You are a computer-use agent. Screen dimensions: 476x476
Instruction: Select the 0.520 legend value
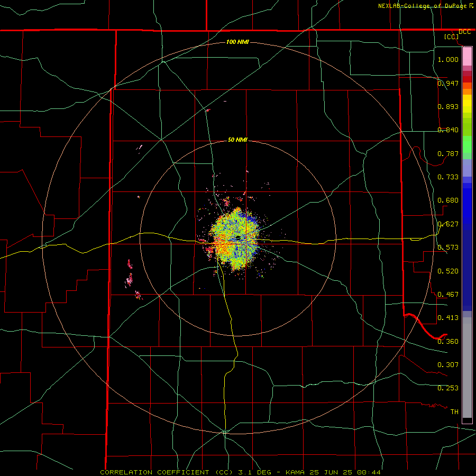coord(448,271)
